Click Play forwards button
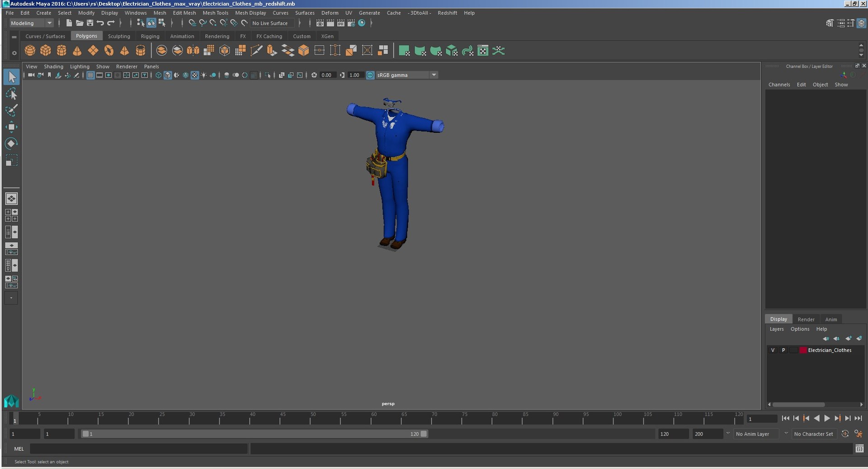868x469 pixels. pos(827,418)
